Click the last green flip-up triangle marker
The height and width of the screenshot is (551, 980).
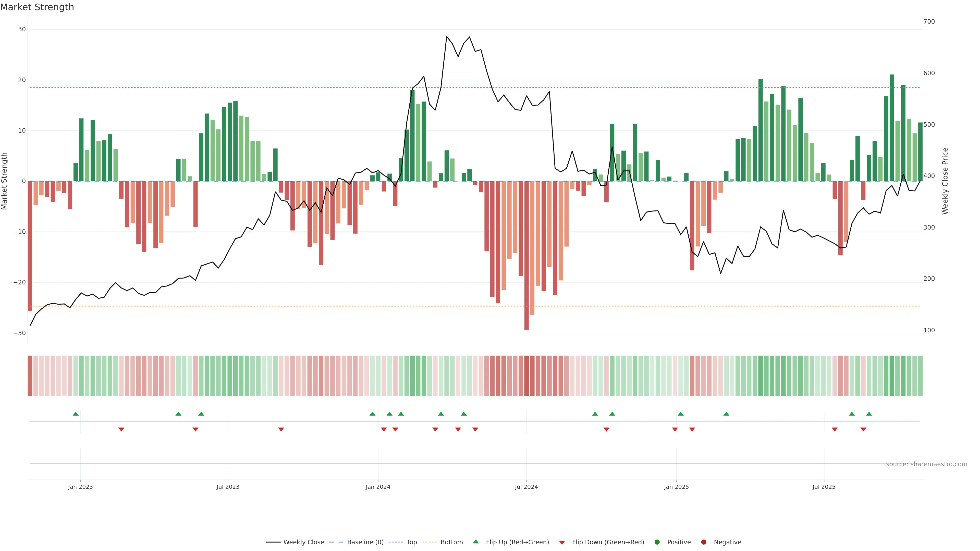click(869, 414)
